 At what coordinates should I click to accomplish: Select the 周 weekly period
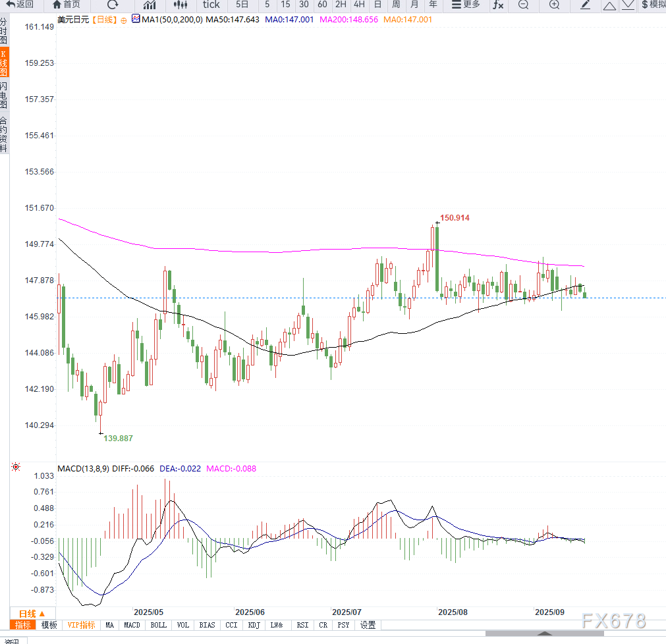[395, 5]
